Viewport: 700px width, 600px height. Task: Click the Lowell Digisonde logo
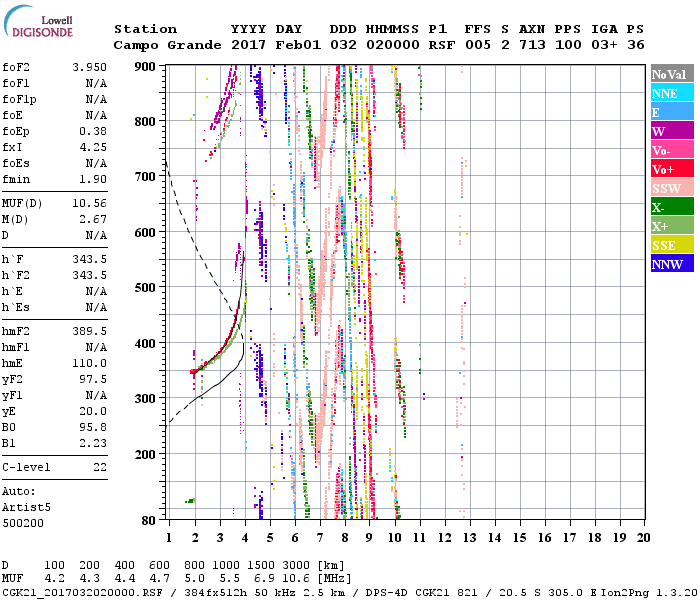(x=38, y=21)
